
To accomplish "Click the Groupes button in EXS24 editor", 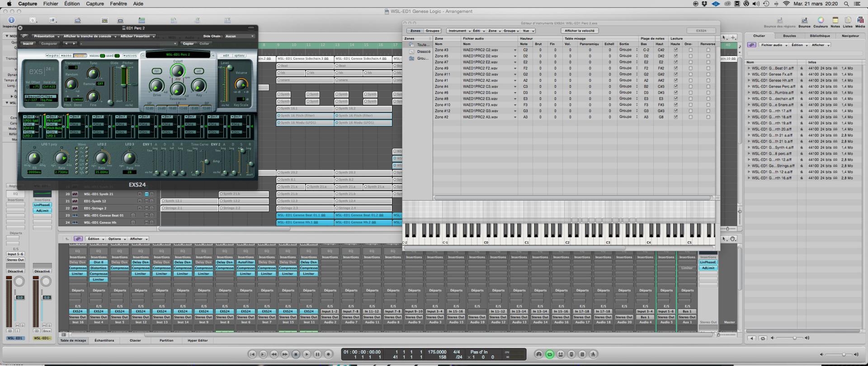I will pos(432,31).
